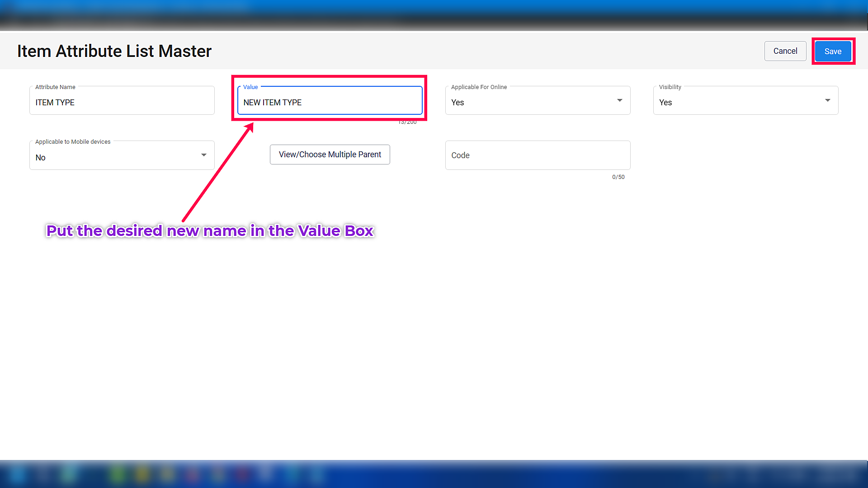Click the 0/50 character counter under Code

[x=618, y=177]
